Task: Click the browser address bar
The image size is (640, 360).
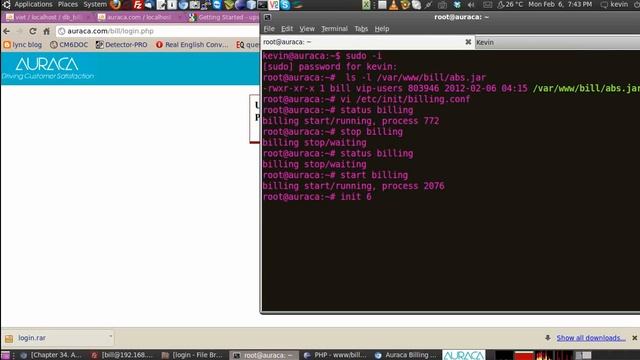Action: point(157,31)
